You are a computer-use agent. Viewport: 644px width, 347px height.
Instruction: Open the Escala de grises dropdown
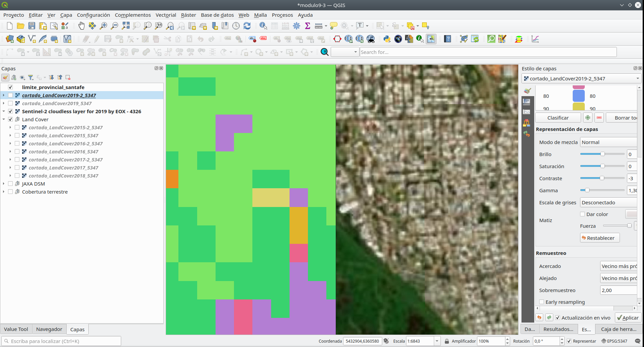pos(609,202)
